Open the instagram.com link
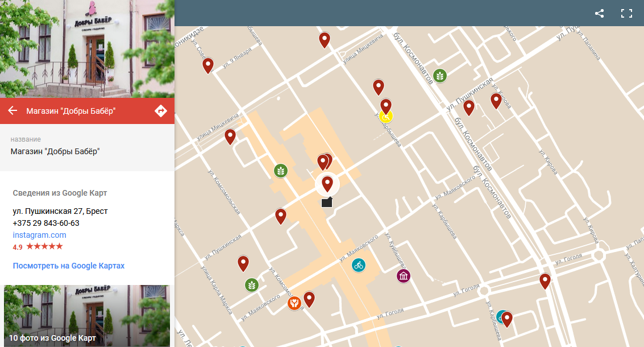The width and height of the screenshot is (644, 347). (x=39, y=235)
